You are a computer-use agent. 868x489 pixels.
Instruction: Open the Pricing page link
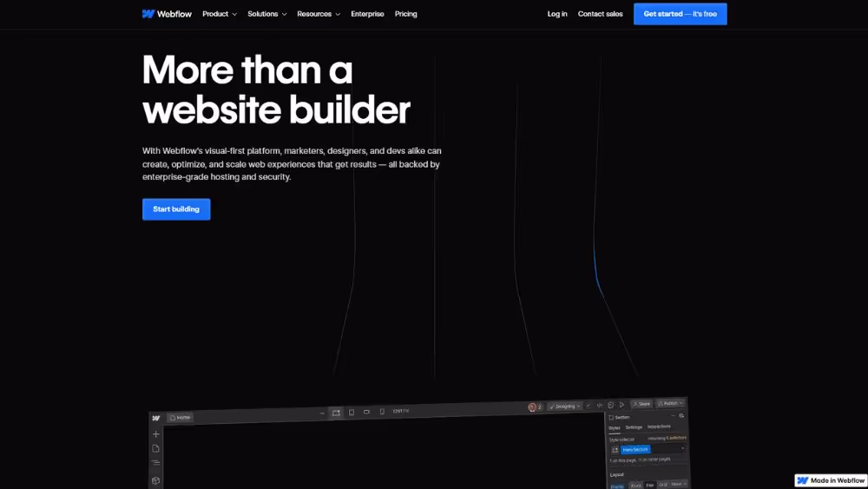coord(405,14)
